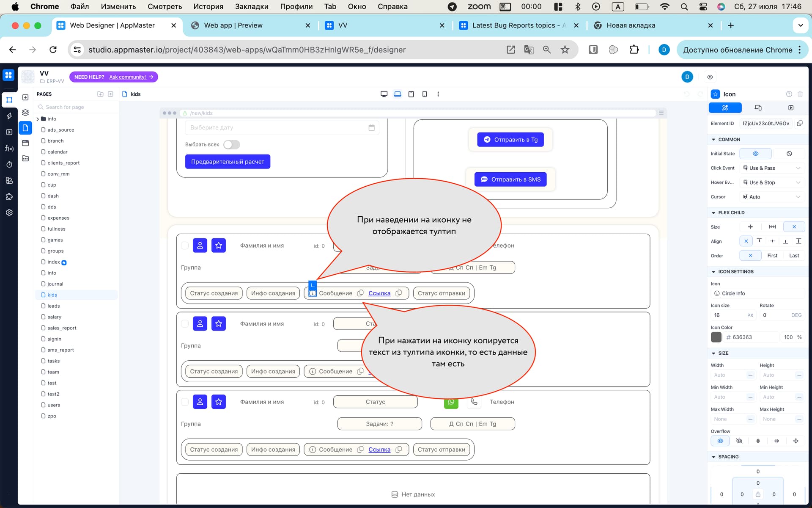Click the Search for page field

[x=76, y=107]
